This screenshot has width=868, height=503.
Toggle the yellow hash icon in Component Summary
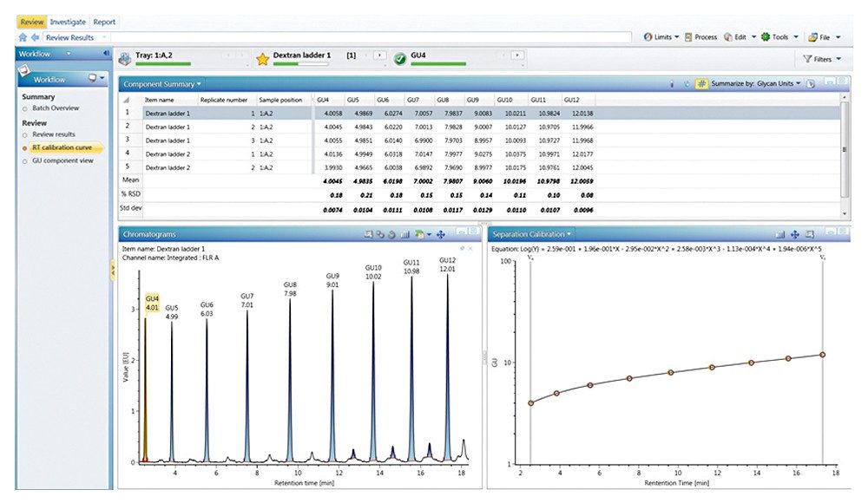[x=701, y=83]
